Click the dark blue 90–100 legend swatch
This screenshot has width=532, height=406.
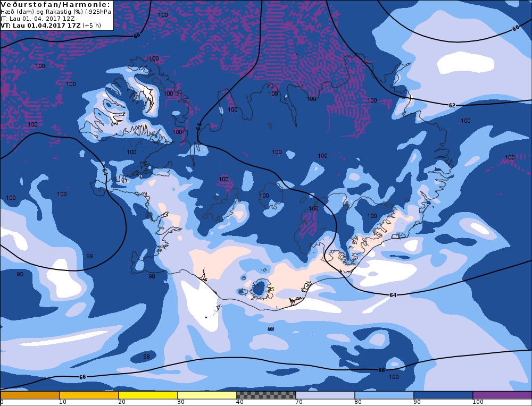[x=443, y=395]
